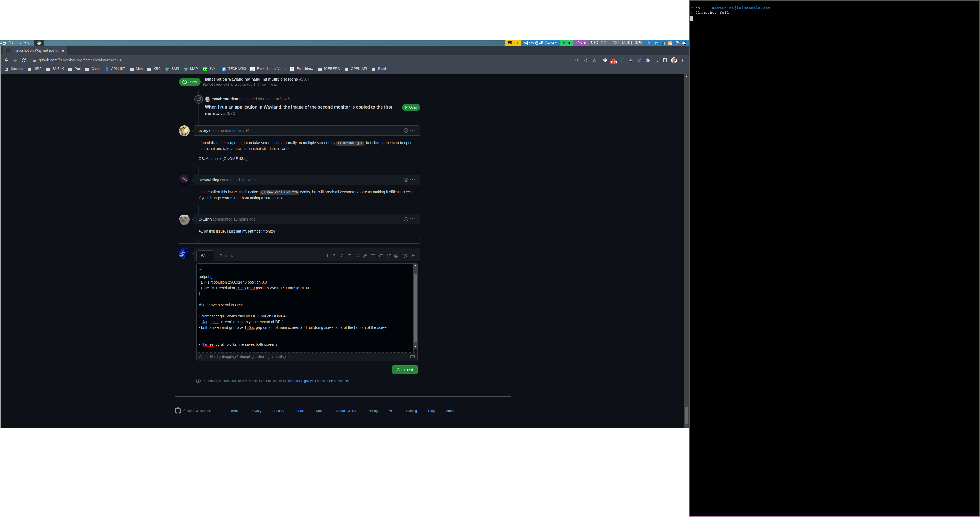Insert a link in the comment editor
Viewport: 980px width, 517px height.
tap(365, 256)
